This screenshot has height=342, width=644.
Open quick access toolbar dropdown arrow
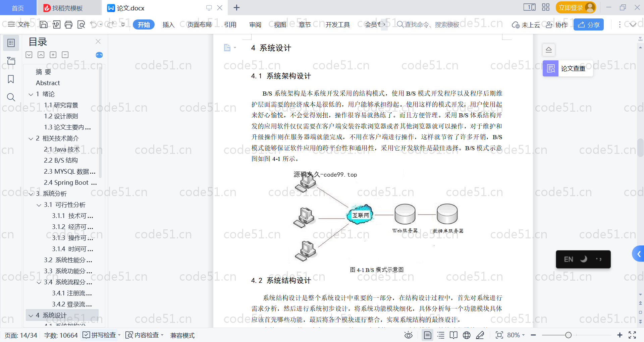(x=123, y=24)
